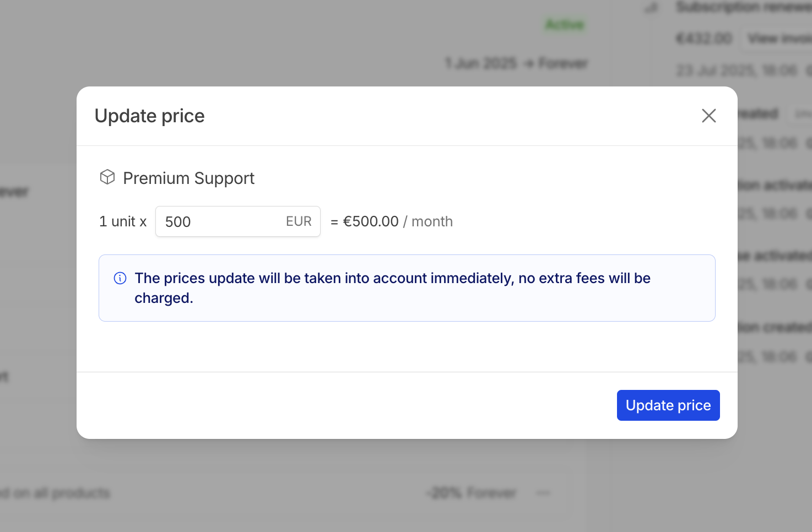Click the Update price dialog title

coord(149,116)
